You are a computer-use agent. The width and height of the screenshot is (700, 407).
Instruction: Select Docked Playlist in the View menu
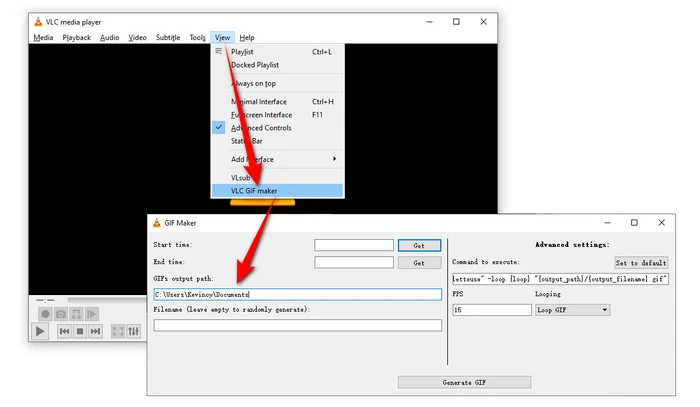[277, 65]
